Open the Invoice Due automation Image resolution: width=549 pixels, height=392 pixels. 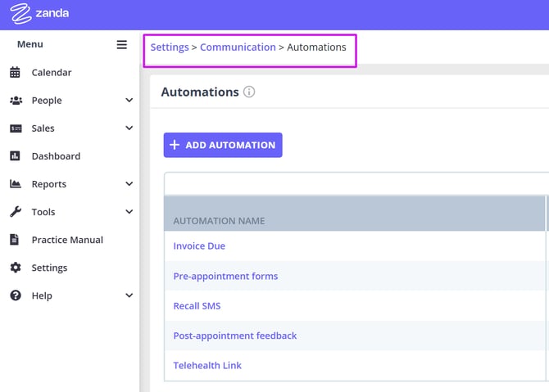[x=199, y=246]
